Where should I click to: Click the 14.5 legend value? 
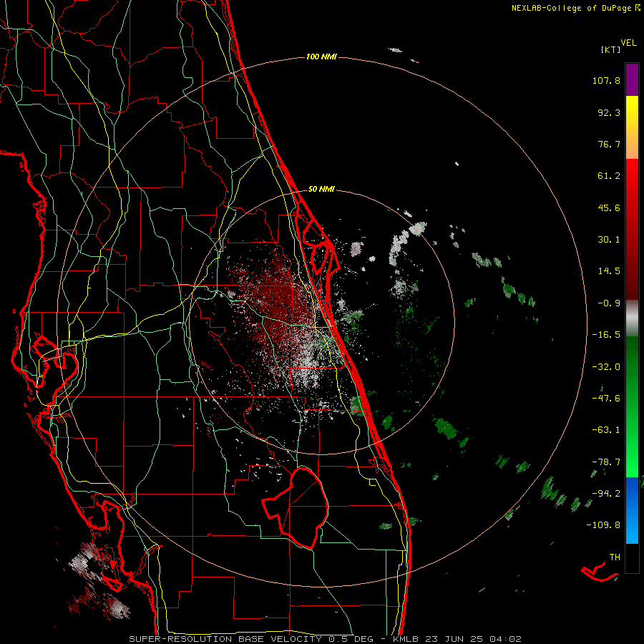[x=609, y=271]
